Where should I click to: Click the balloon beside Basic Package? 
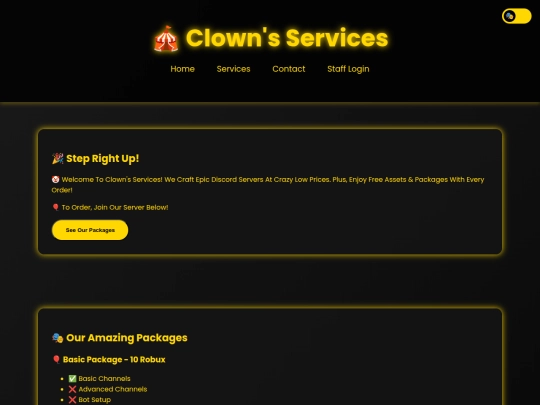click(x=56, y=360)
